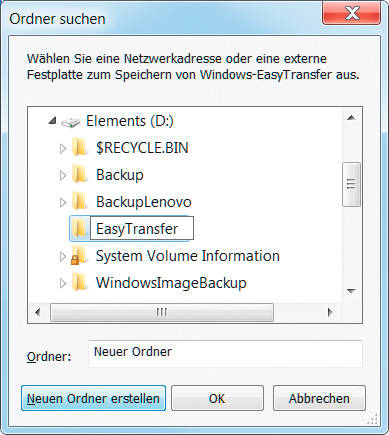Click the Neuen Ordner erstellen button
389x435 pixels.
point(93,398)
